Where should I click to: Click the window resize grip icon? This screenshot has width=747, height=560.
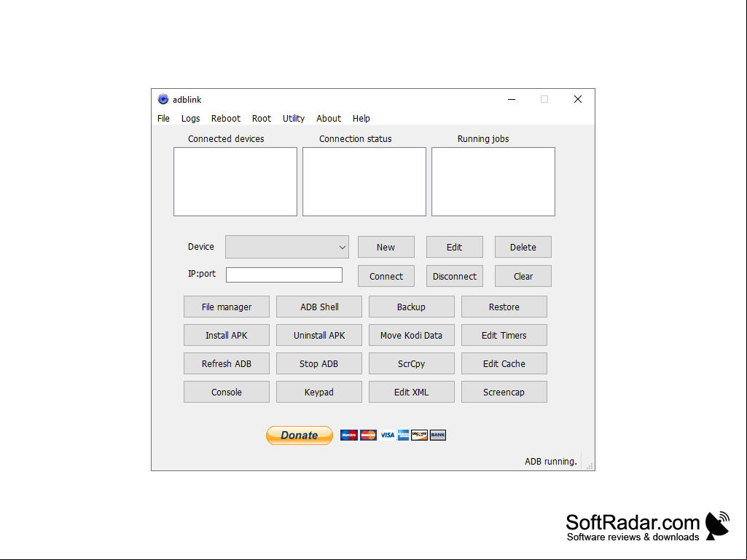590,466
